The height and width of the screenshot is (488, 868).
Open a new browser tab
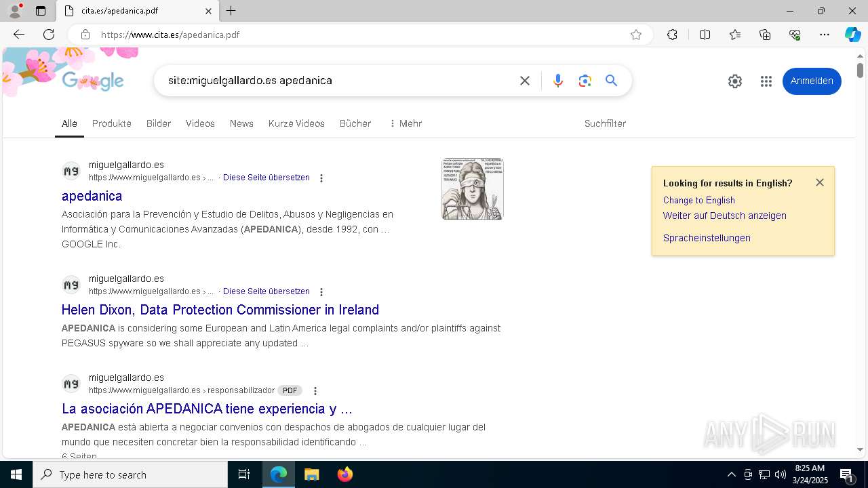231,11
